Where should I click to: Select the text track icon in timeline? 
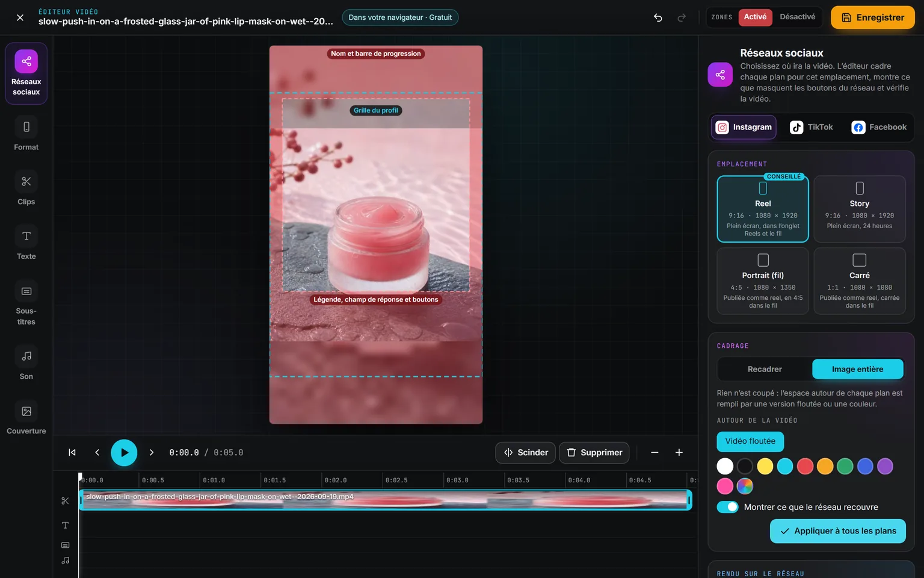click(66, 526)
